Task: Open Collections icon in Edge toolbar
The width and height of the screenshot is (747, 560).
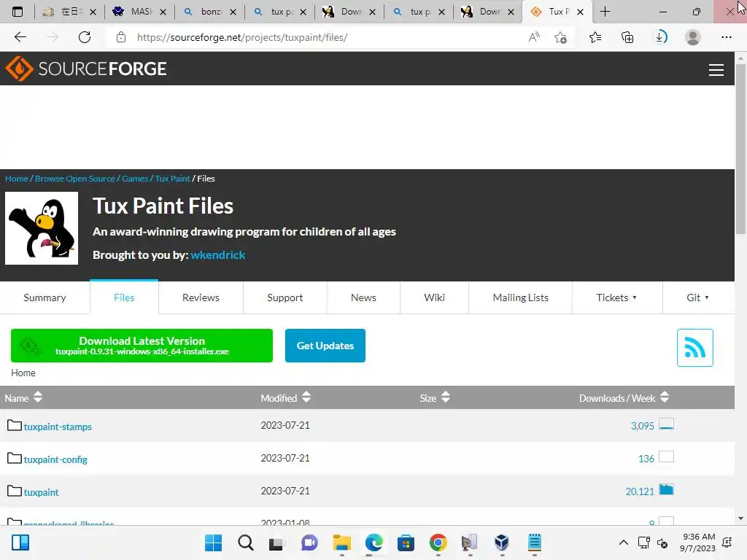Action: [627, 37]
